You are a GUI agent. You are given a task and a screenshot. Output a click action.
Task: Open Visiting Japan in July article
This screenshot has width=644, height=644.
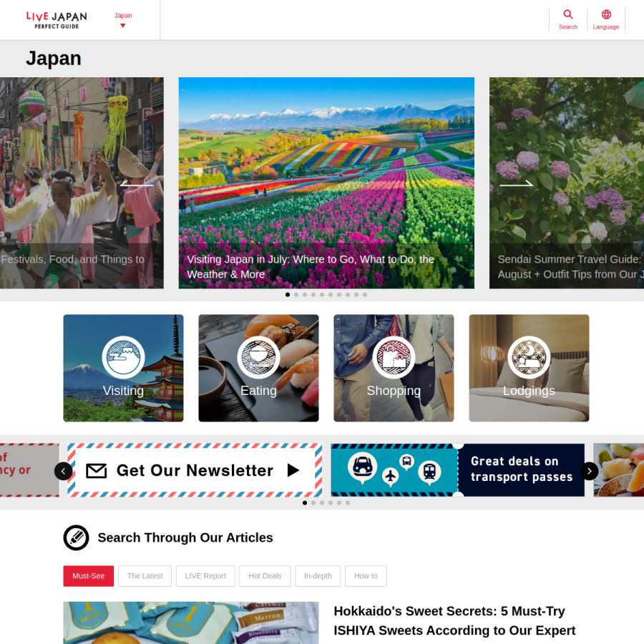tap(326, 182)
